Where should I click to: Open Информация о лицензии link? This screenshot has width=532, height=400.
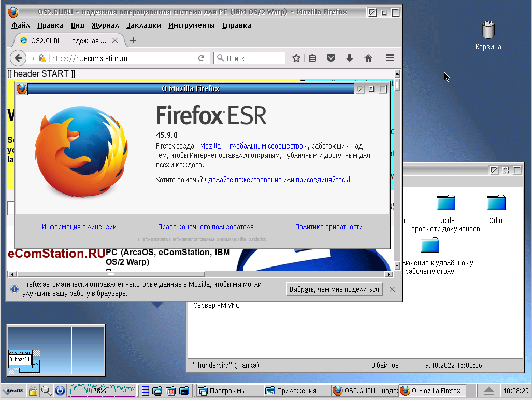(79, 227)
